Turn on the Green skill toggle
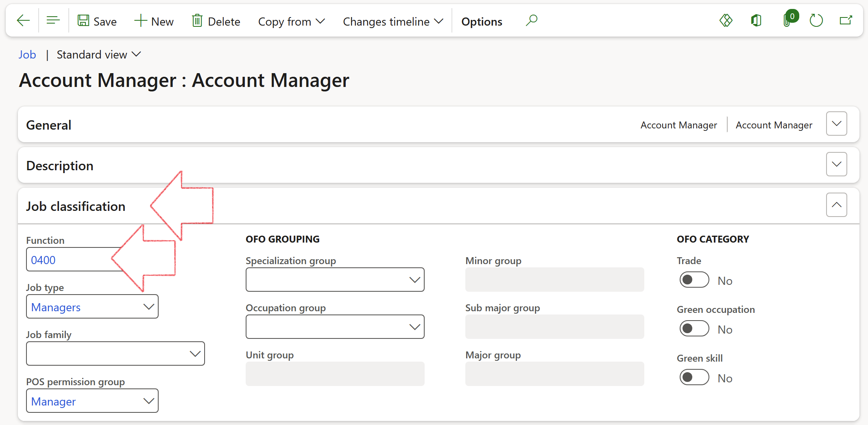The width and height of the screenshot is (868, 425). point(694,378)
